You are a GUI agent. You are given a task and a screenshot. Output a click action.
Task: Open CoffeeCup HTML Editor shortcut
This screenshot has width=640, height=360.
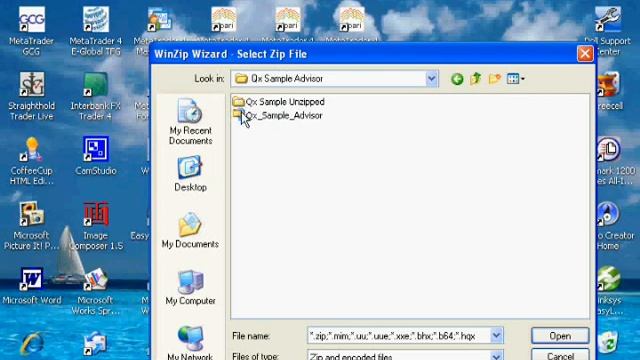[x=31, y=161]
